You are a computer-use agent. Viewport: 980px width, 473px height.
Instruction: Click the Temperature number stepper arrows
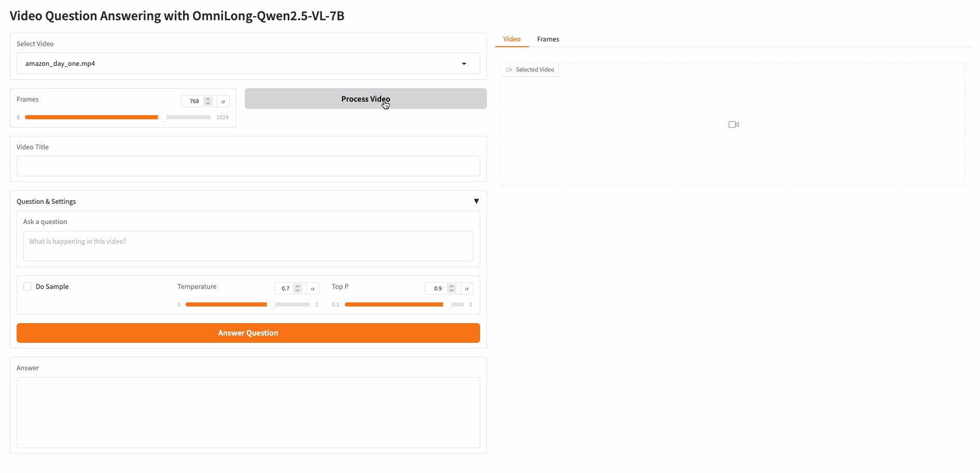click(298, 288)
